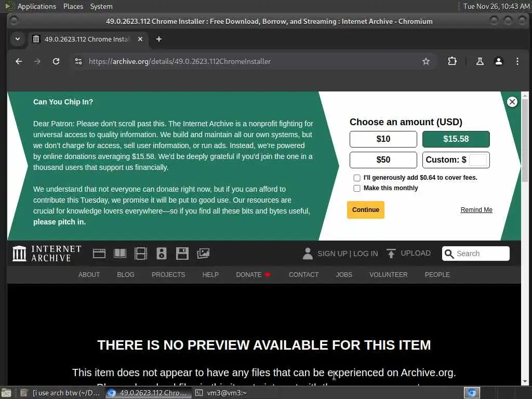Open the Images icon in the nav
532x399 pixels.
(x=203, y=254)
